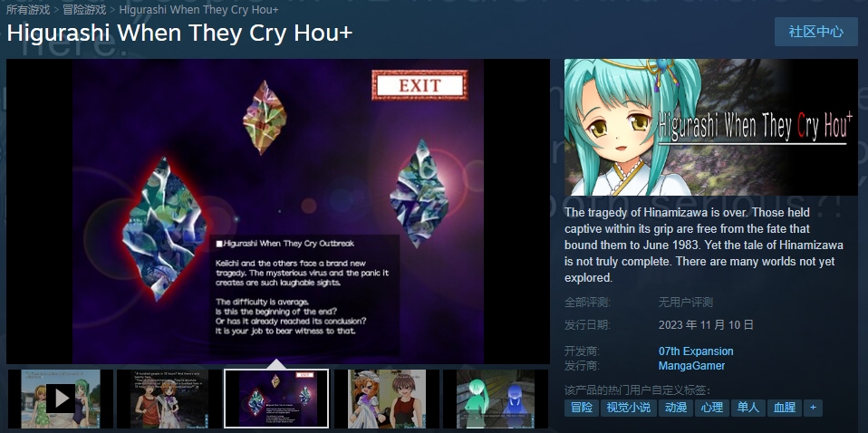Click the Higurashi When They Cry Hou+ breadcrumb
This screenshot has height=433, width=868.
[198, 9]
